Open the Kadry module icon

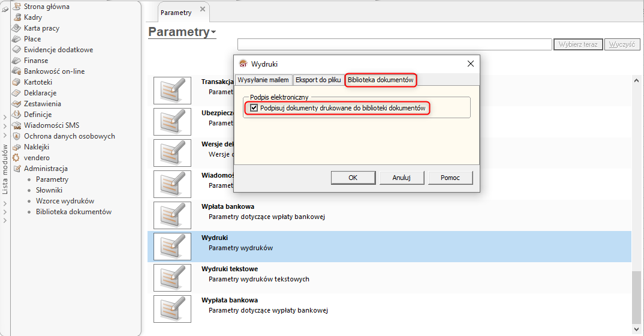tap(17, 17)
